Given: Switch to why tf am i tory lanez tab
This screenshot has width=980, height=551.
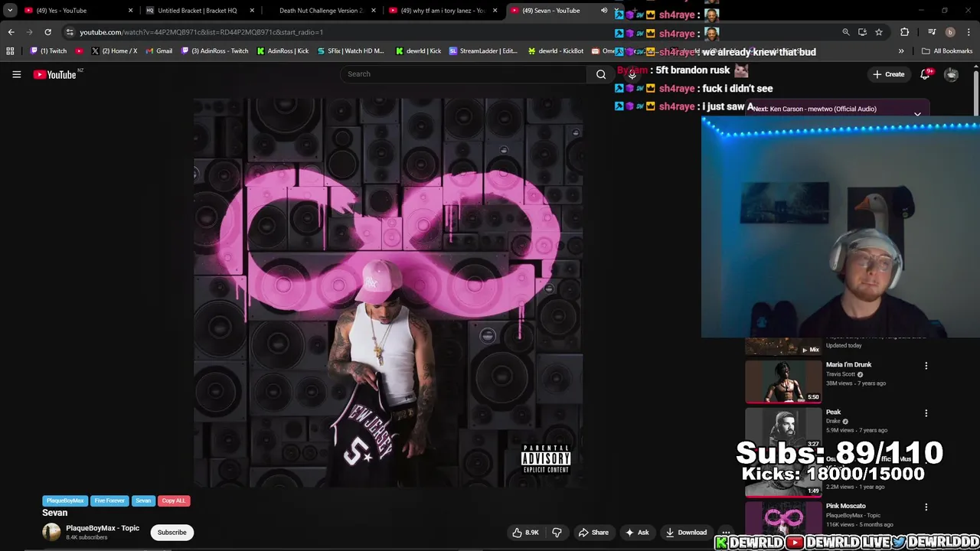Looking at the screenshot, I should 443,11.
